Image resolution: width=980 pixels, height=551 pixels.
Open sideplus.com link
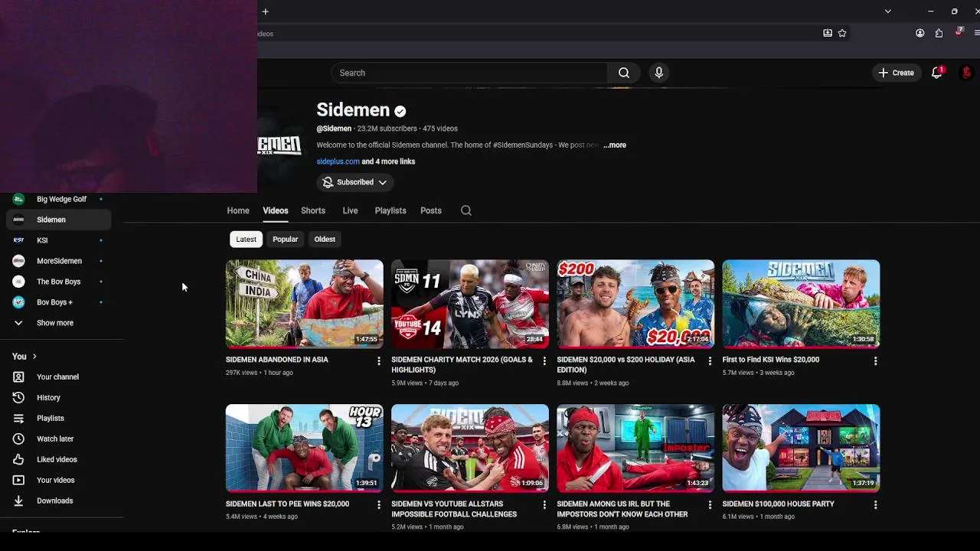pyautogui.click(x=338, y=161)
